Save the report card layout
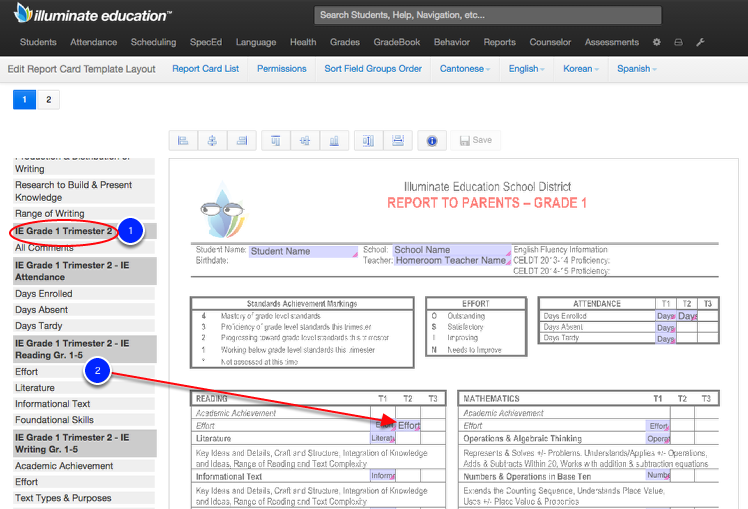The width and height of the screenshot is (748, 509). 476,140
